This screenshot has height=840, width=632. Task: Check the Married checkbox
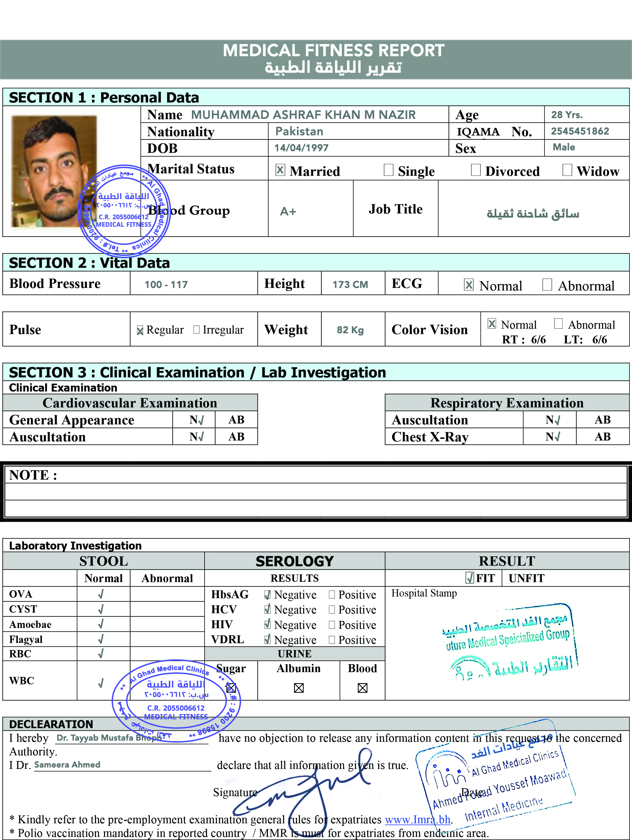click(x=280, y=170)
